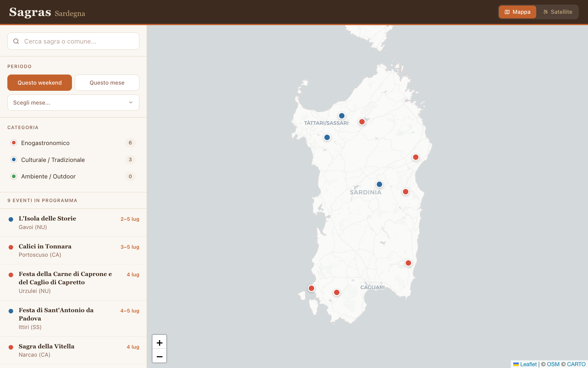Zoom out on the map
The width and height of the screenshot is (588, 368).
pos(160,356)
